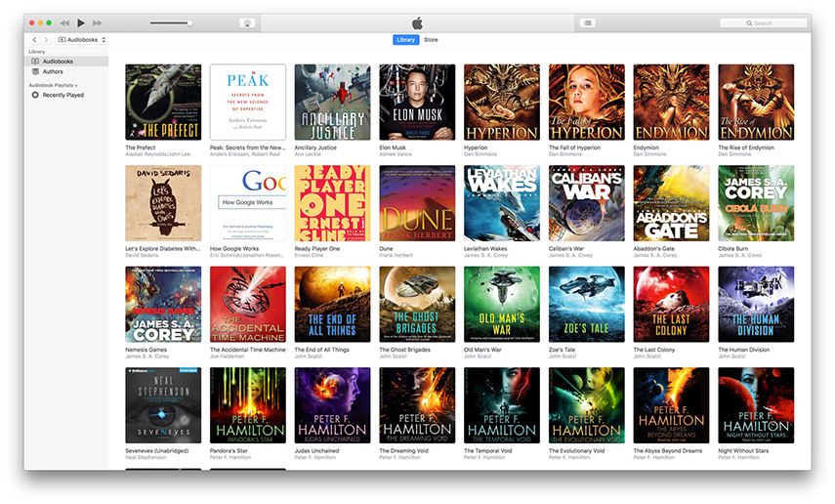The width and height of the screenshot is (835, 504).
Task: Open Let's Explore Diabetes cover
Action: (x=163, y=203)
